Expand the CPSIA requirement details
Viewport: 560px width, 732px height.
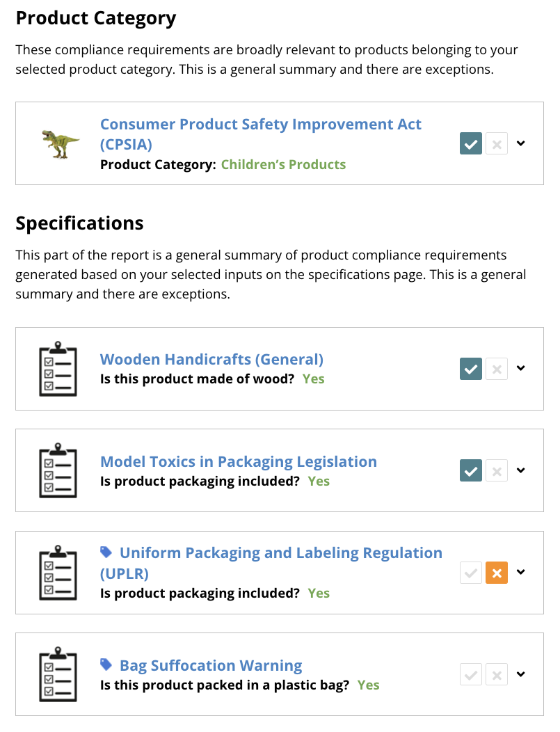point(521,143)
